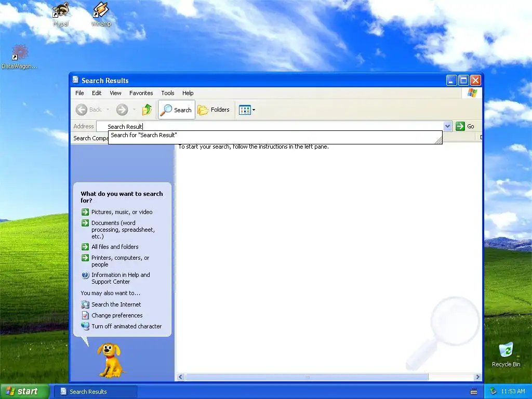This screenshot has height=399, width=532.
Task: Click the Forward arrow toolbar button
Action: click(122, 110)
